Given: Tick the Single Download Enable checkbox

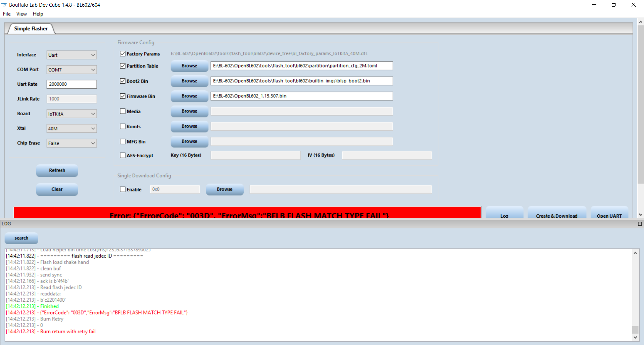Looking at the screenshot, I should pos(123,189).
